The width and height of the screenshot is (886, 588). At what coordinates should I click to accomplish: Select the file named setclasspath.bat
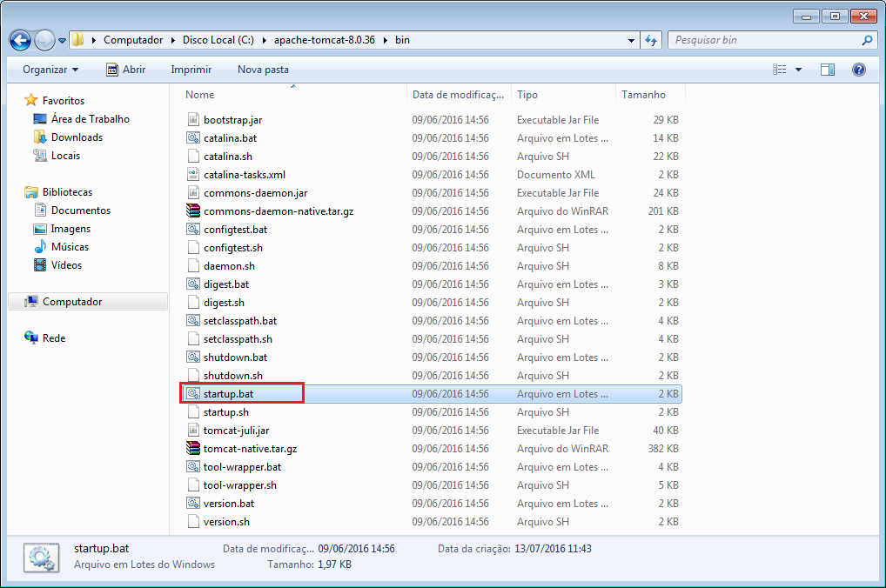coord(240,321)
